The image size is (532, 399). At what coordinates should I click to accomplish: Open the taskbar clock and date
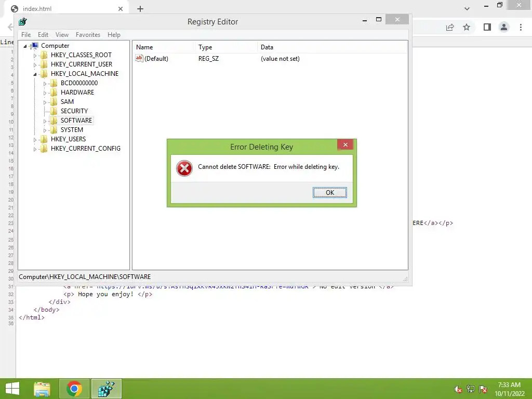click(509, 389)
